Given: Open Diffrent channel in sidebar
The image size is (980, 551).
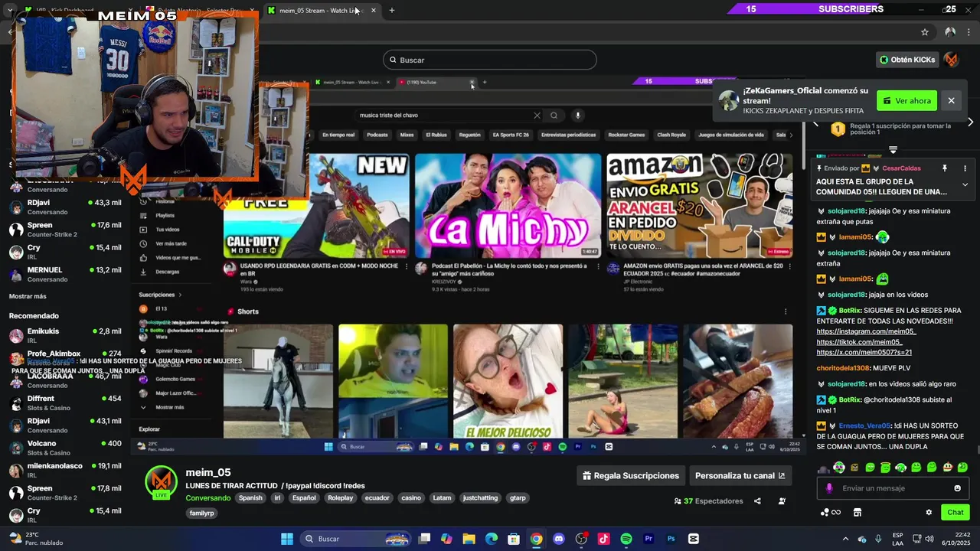Looking at the screenshot, I should pyautogui.click(x=65, y=403).
